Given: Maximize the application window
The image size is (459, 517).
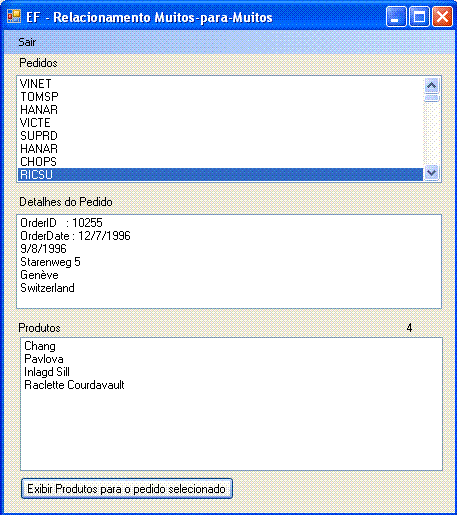Looking at the screenshot, I should [419, 16].
